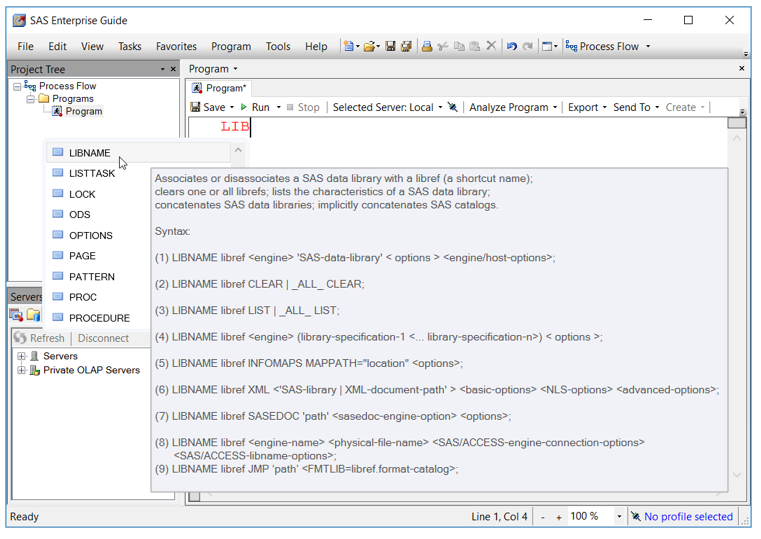Image resolution: width=761 pixels, height=539 pixels.
Task: Click the Paste clipboard icon
Action: tap(475, 47)
